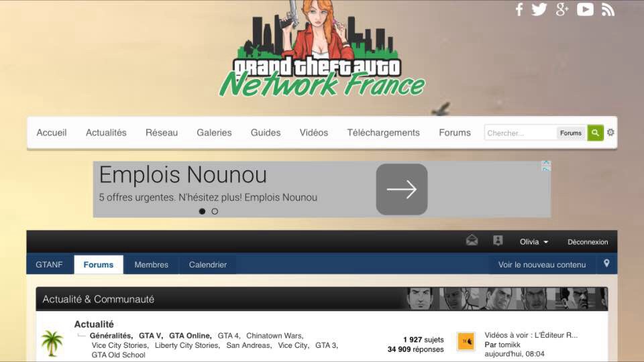Click the ad banner arrow button
The image size is (644, 362).
coord(401,190)
